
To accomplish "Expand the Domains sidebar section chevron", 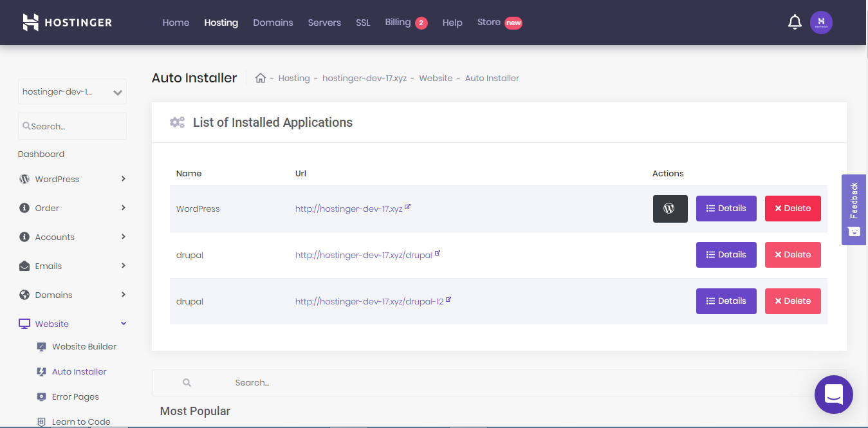I will pyautogui.click(x=124, y=295).
